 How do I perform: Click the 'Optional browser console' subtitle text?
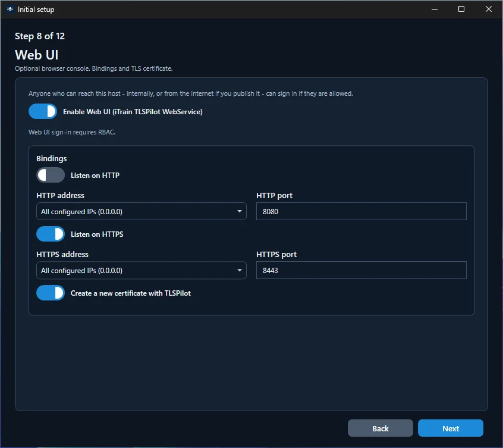pyautogui.click(x=94, y=68)
